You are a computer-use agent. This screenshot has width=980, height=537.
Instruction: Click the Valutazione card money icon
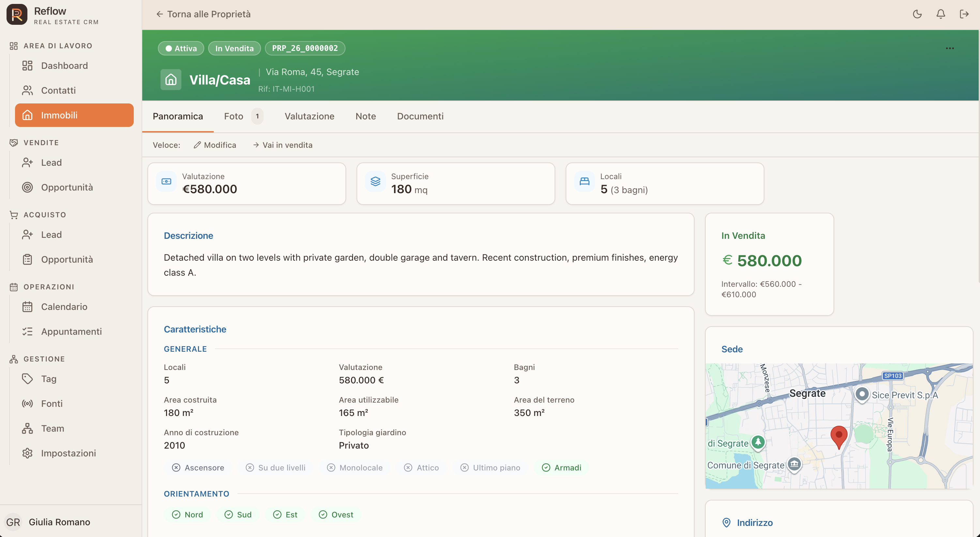(167, 181)
